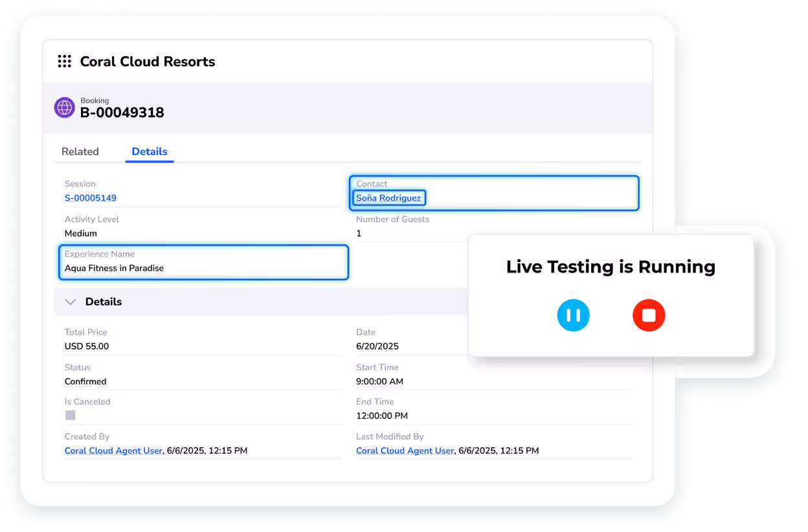Click the Start Time 9:00:00 AM
Viewport: 808px width, 532px height.
[379, 381]
